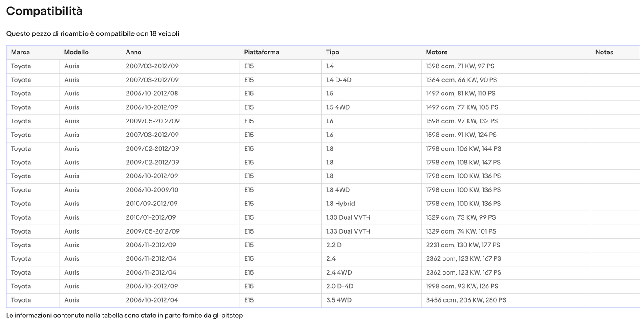
Task: Select the 3.5 4WD type cell
Action: click(339, 300)
